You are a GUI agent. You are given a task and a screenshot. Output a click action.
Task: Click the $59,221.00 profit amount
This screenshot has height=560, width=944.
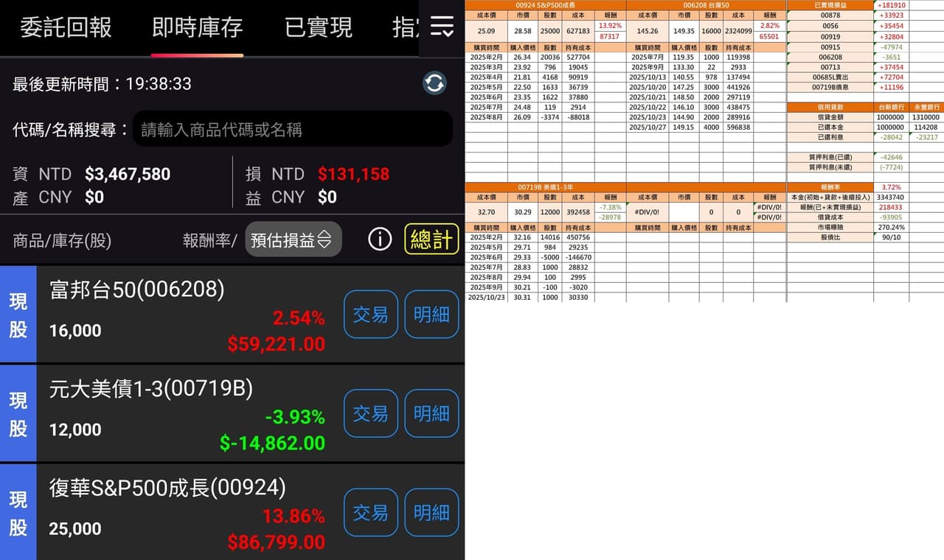pos(276,343)
